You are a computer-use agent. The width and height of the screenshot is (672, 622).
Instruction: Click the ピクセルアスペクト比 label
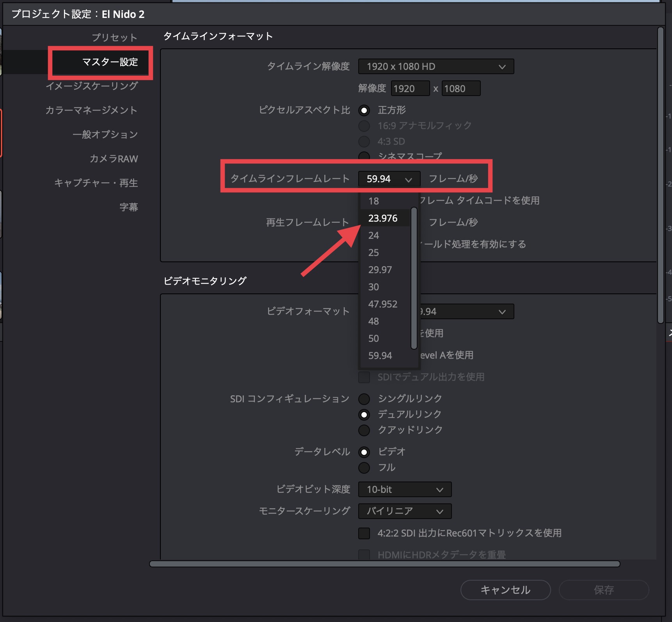tap(304, 110)
